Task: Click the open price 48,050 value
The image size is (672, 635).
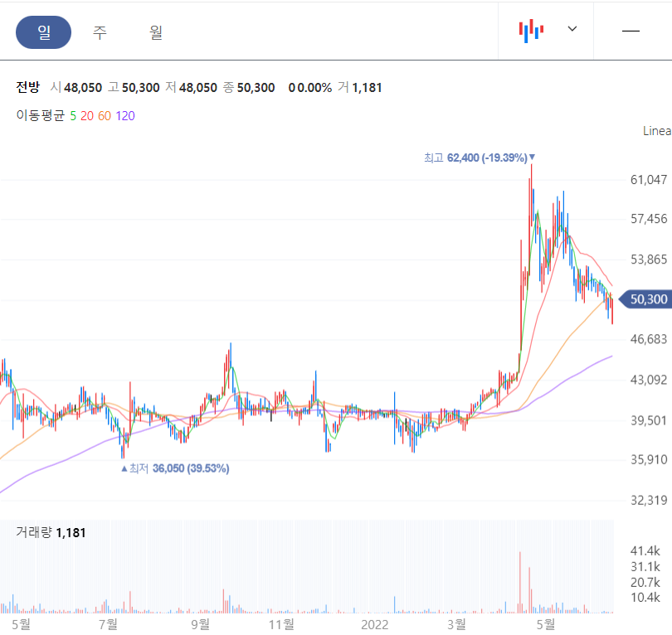Action: (x=83, y=88)
